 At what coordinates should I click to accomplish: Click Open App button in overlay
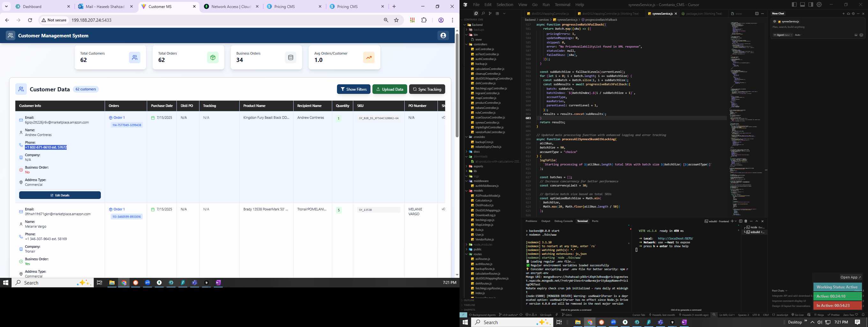850,277
